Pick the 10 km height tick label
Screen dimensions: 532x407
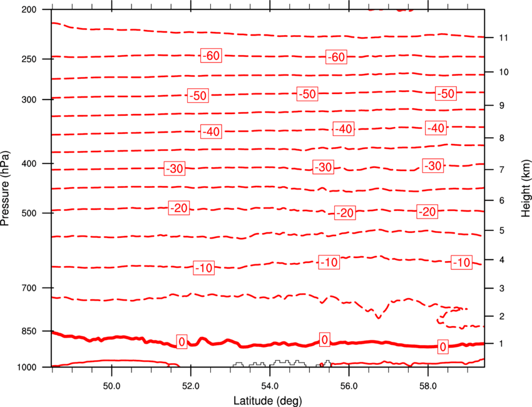pyautogui.click(x=503, y=72)
